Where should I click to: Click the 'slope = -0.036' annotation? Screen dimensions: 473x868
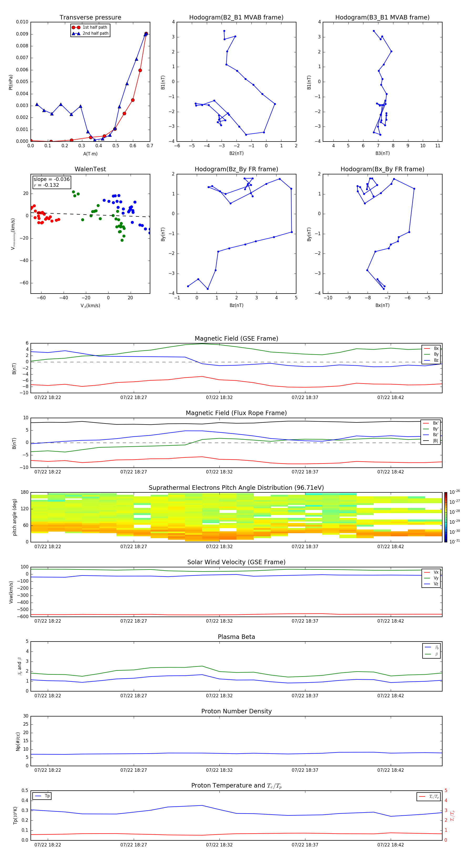52,179
